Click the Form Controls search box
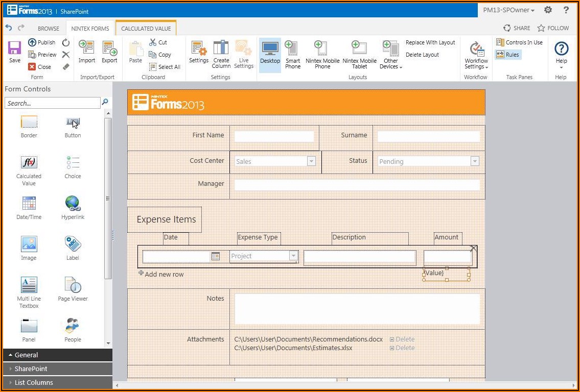Image resolution: width=580 pixels, height=392 pixels. coord(53,103)
